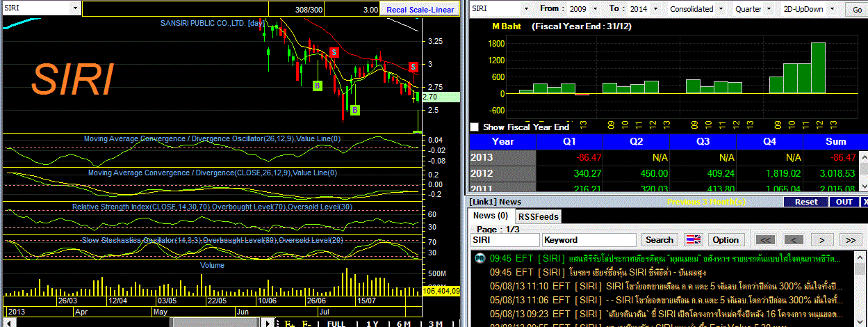Click the news symbol SIRI input field
868x327 pixels.
click(505, 240)
